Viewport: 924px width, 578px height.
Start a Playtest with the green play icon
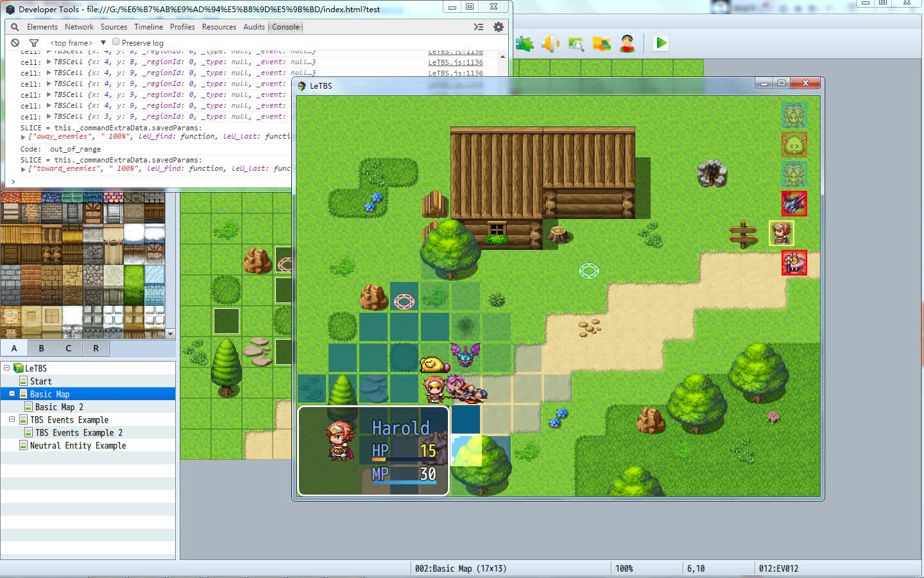[661, 43]
